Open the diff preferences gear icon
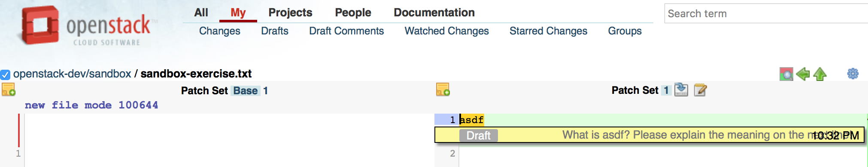This screenshot has height=167, width=868. (x=853, y=74)
